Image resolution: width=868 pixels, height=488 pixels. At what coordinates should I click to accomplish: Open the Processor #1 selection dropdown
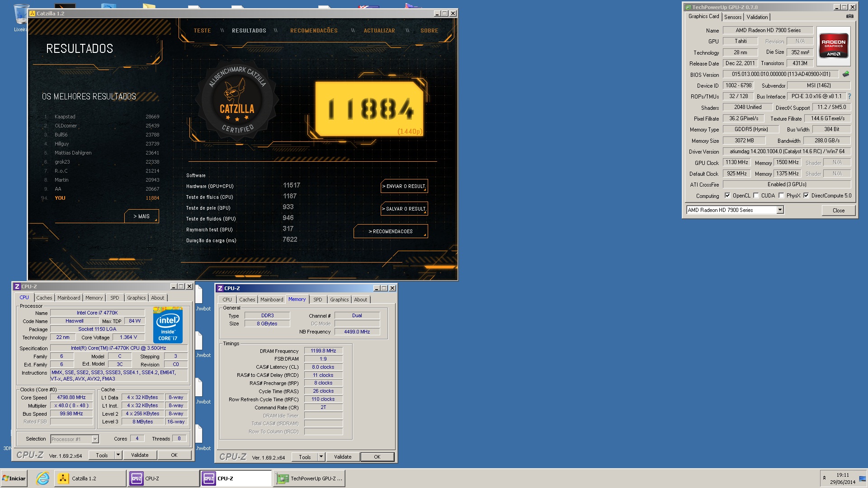[x=95, y=439]
